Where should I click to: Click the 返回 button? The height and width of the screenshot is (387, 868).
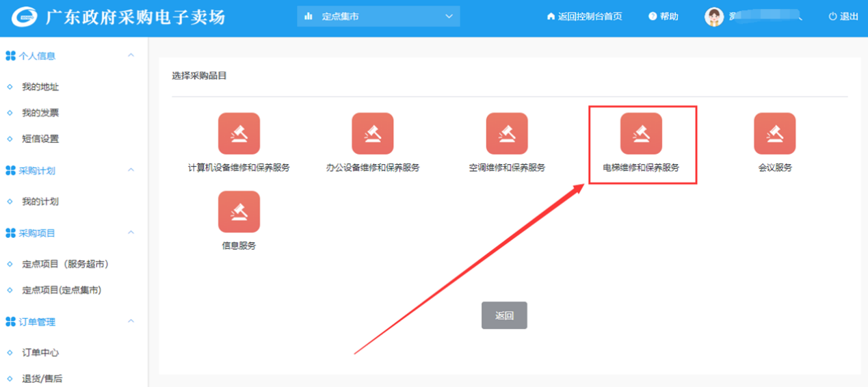[x=504, y=315]
